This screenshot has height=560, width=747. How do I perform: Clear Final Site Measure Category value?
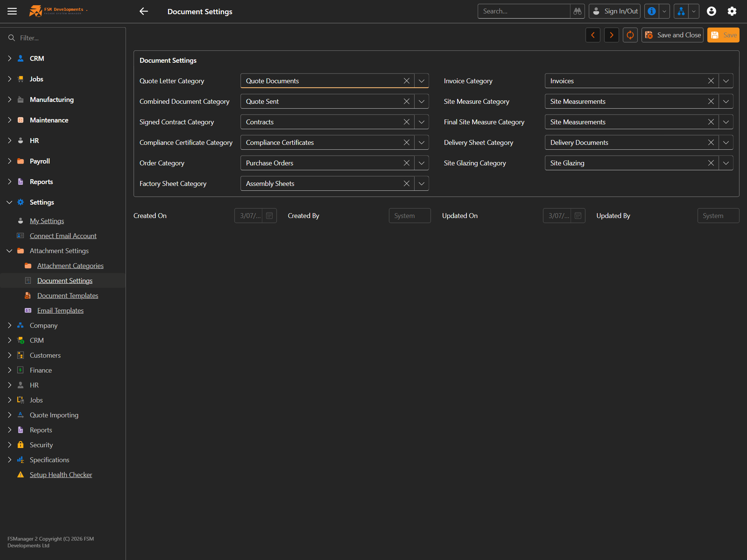point(711,122)
